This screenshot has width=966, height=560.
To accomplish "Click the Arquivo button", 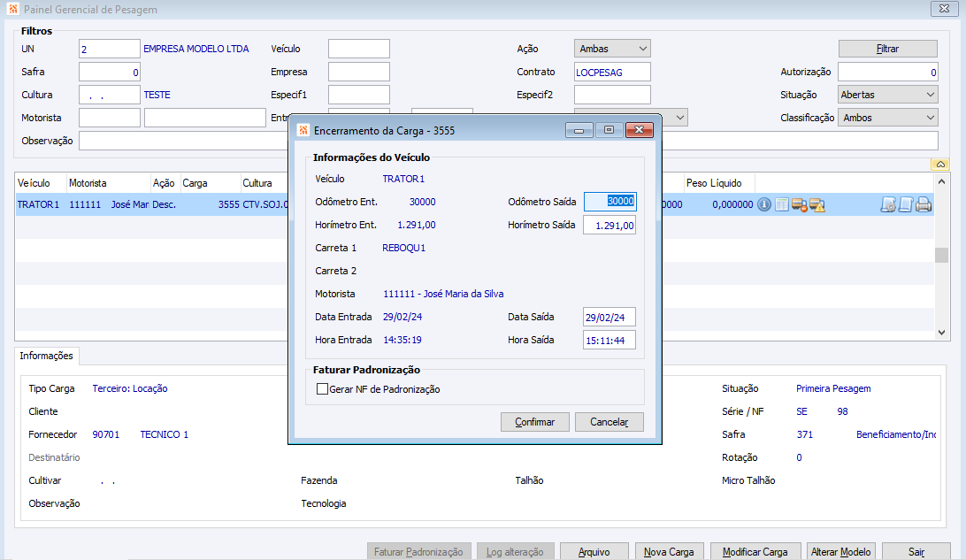I will [x=594, y=551].
